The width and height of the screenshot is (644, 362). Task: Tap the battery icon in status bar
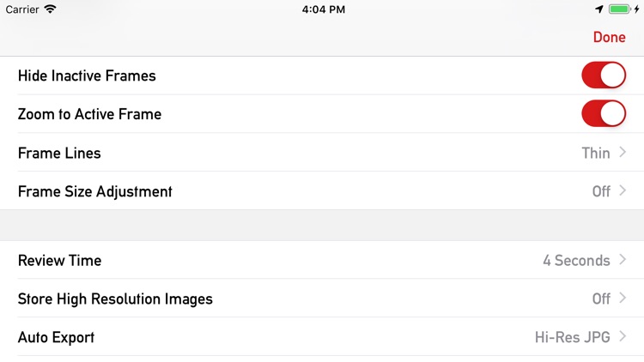[x=620, y=9]
